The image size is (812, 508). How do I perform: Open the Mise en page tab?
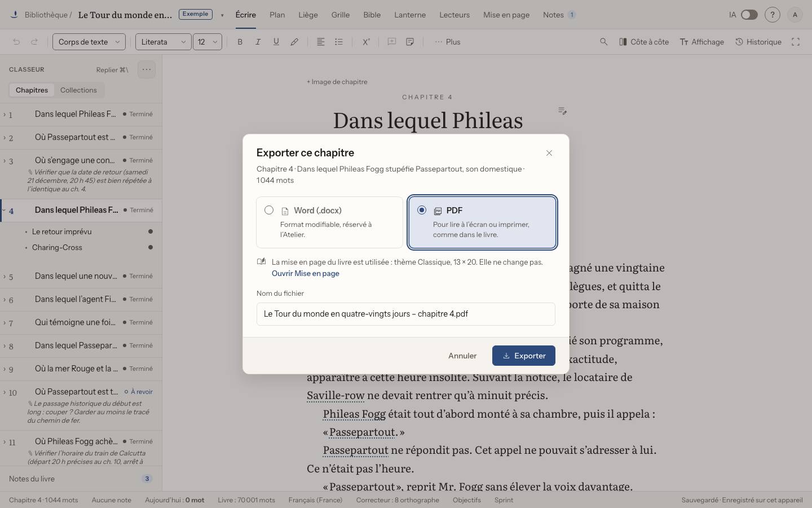506,15
